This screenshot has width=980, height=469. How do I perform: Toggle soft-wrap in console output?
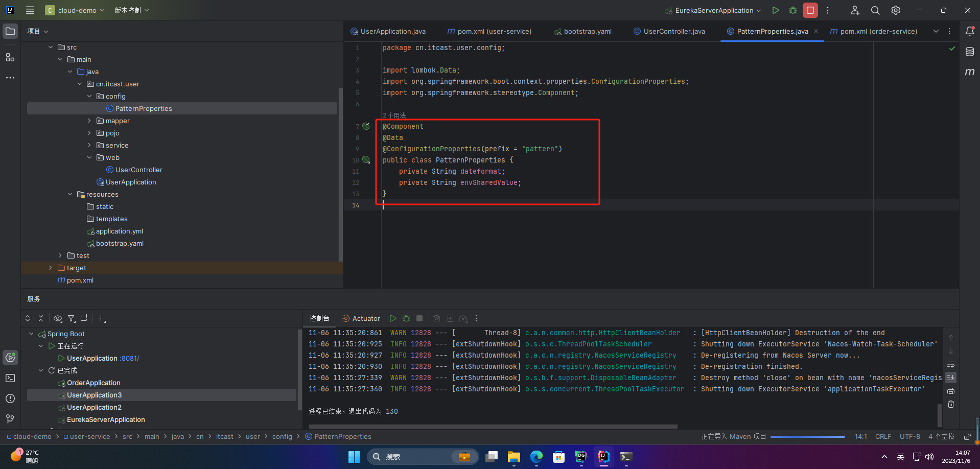coord(950,365)
